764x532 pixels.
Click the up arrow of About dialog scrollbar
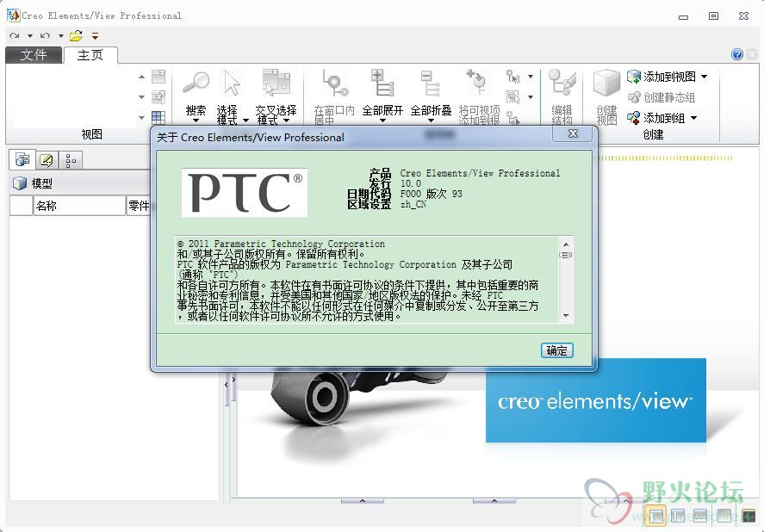click(566, 244)
